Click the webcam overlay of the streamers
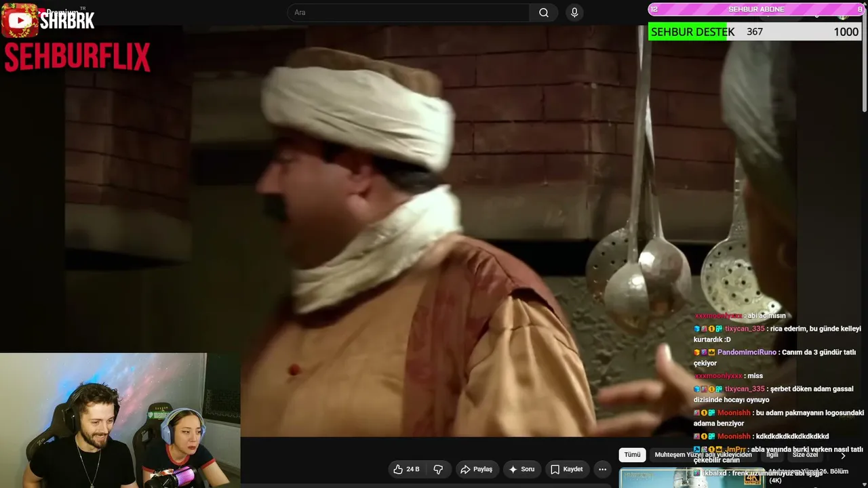This screenshot has width=868, height=488. pos(120,420)
